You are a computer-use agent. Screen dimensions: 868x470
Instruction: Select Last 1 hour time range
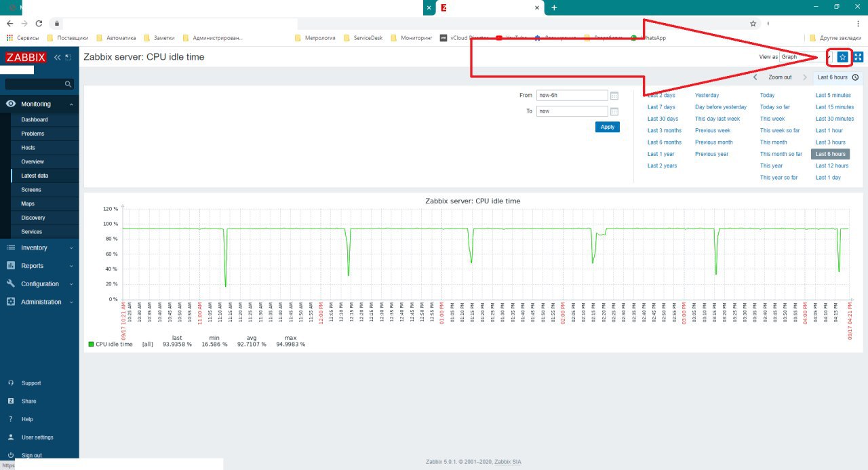pos(829,130)
